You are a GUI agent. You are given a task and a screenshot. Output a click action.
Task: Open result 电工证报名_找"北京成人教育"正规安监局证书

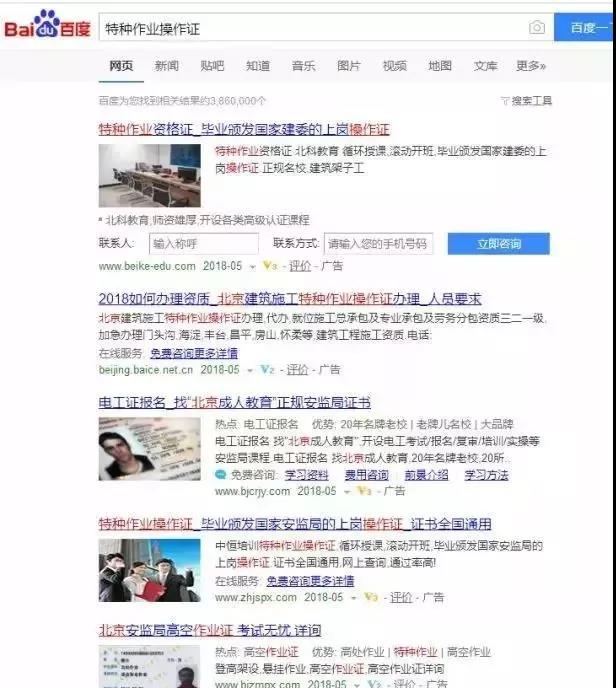coord(235,402)
